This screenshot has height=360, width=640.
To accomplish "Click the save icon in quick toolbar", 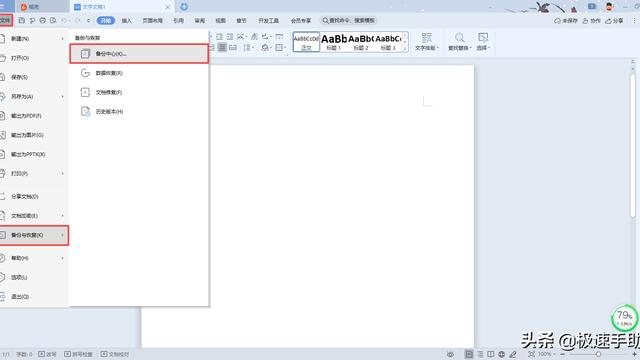I will (x=22, y=20).
